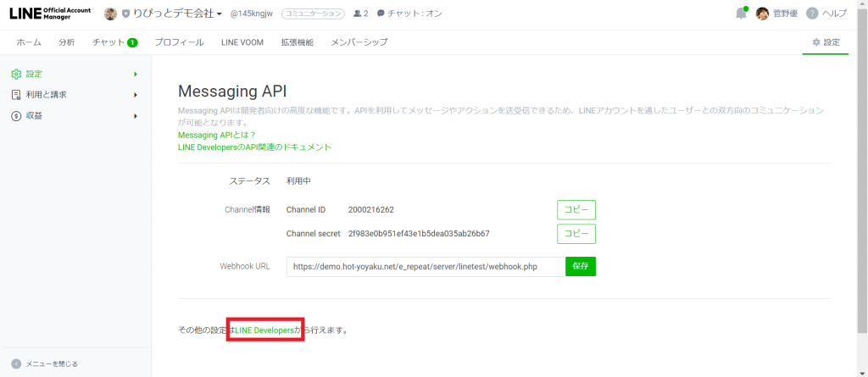
Task: Open the チャット tab
Action: 114,42
